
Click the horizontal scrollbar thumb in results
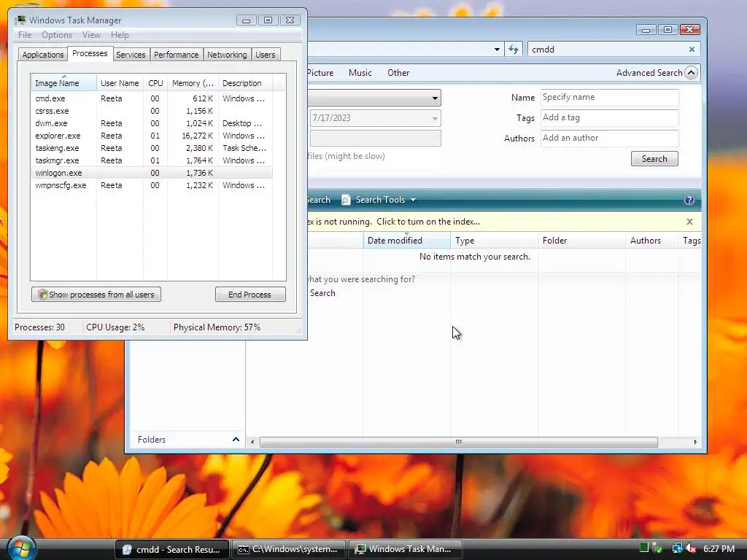(458, 442)
